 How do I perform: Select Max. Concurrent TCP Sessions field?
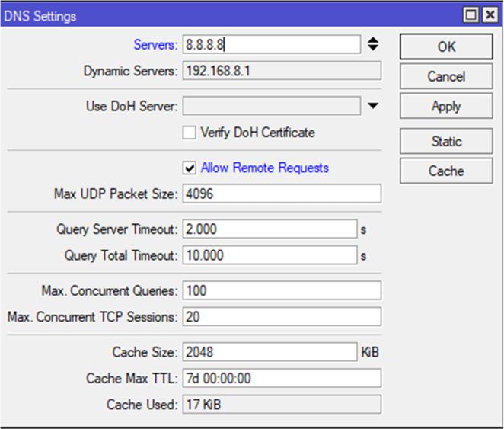click(281, 316)
